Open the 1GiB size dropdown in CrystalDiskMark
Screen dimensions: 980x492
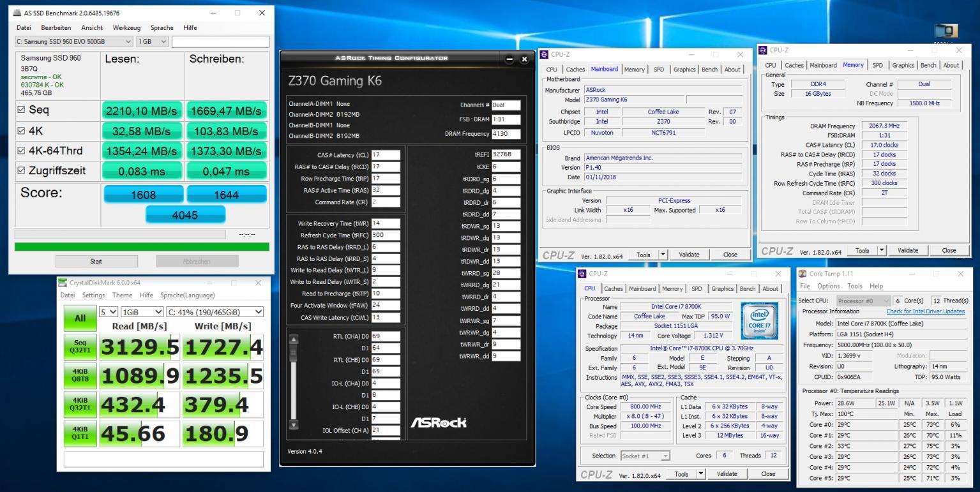tap(142, 312)
